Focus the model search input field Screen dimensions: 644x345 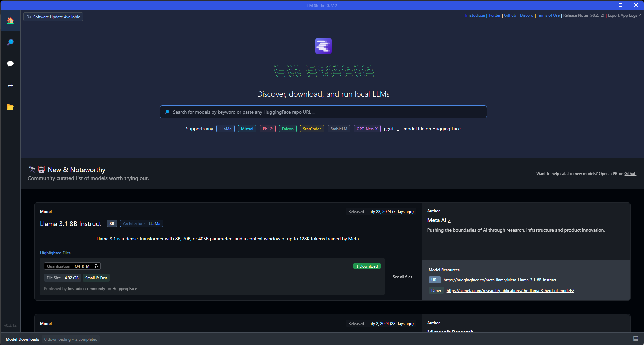click(x=323, y=112)
